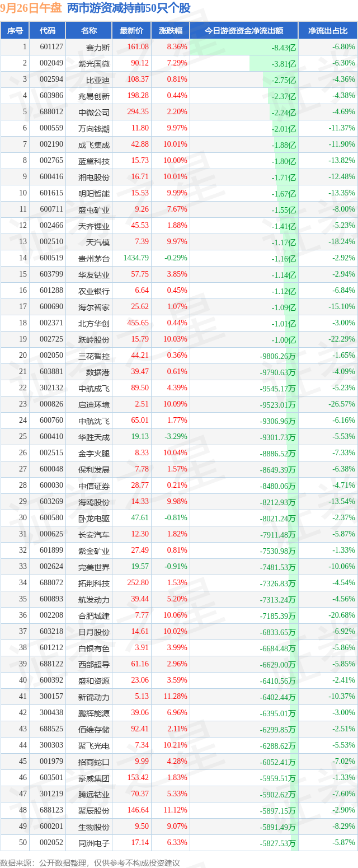Select stock name 鹏辉能源
This screenshot has width=358, height=868.
[x=94, y=713]
